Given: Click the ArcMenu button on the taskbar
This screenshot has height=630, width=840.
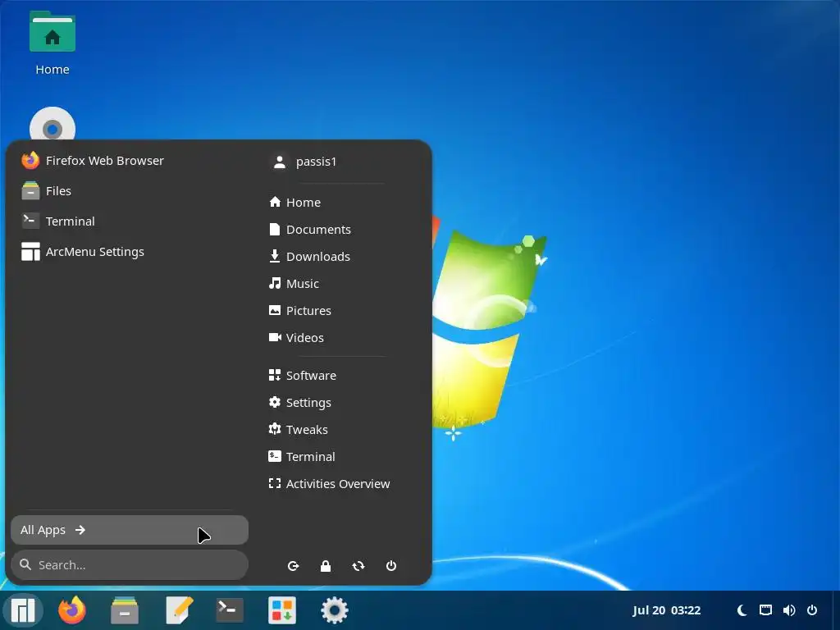Looking at the screenshot, I should 22,610.
